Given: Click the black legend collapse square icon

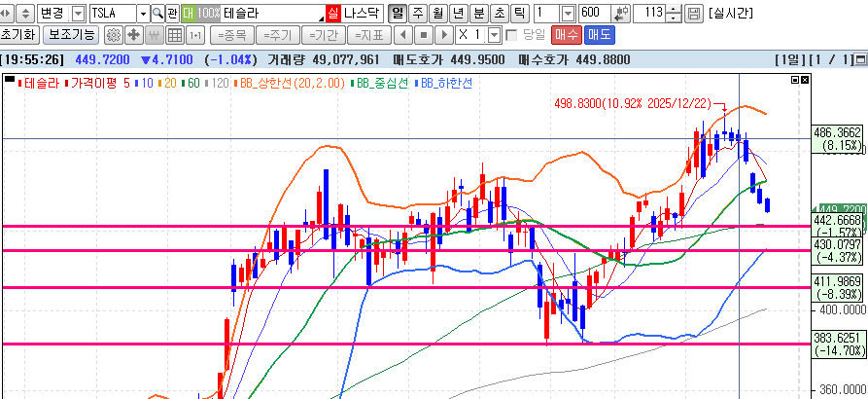Looking at the screenshot, I should pos(10,81).
